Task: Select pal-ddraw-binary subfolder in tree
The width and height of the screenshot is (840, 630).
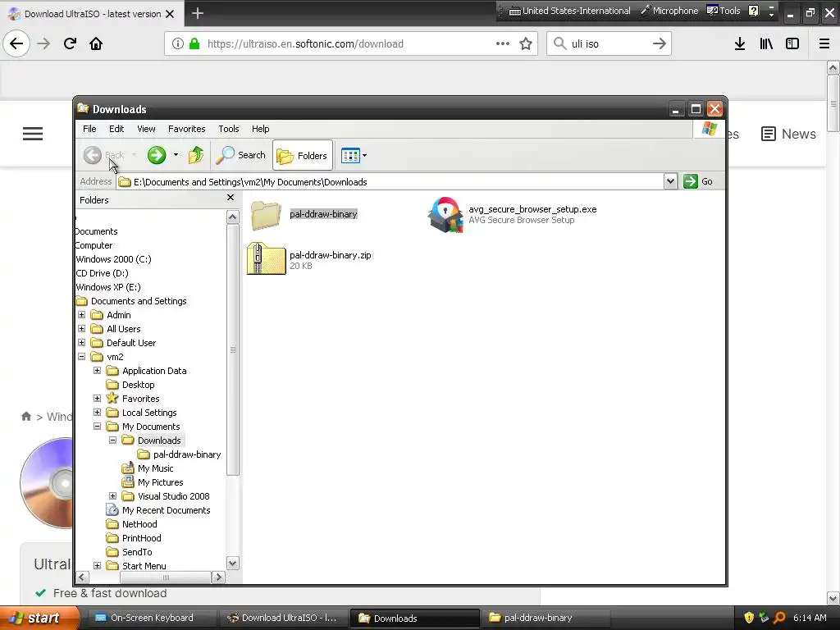Action: coord(187,454)
